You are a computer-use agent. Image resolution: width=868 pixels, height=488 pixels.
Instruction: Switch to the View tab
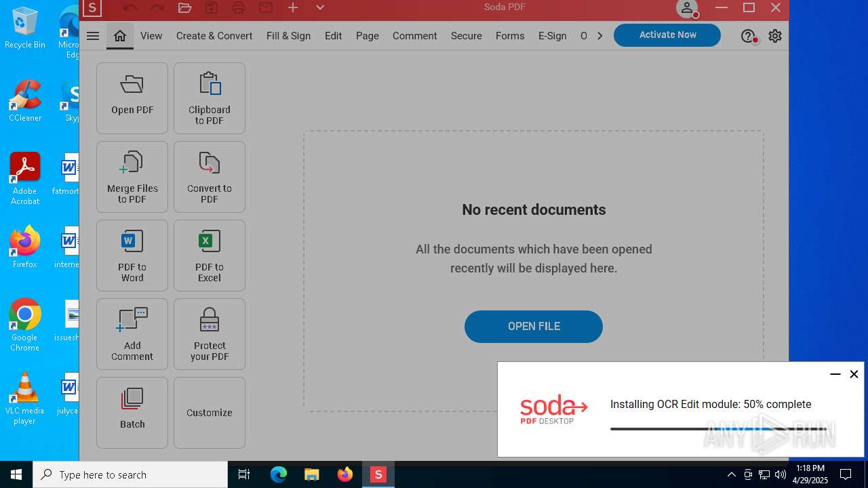pyautogui.click(x=151, y=36)
